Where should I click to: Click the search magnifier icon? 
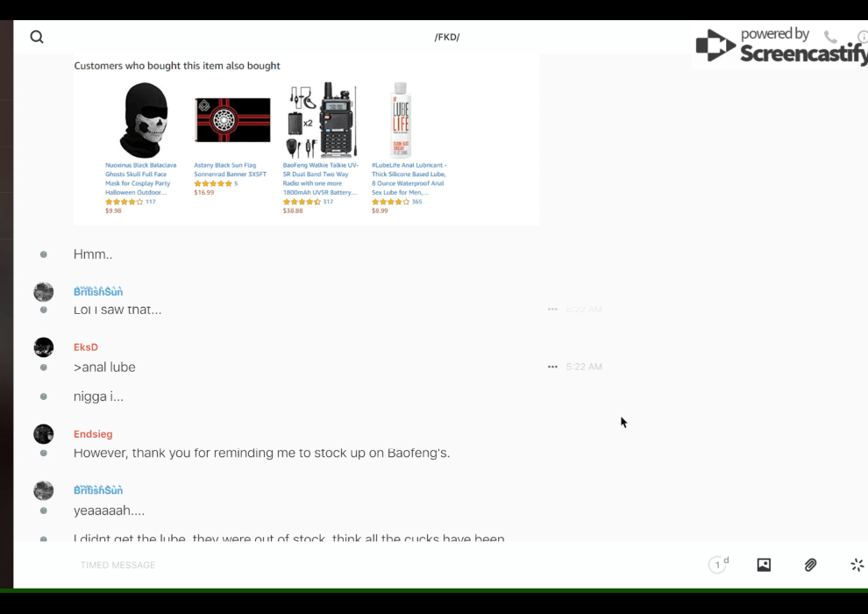pos(37,37)
